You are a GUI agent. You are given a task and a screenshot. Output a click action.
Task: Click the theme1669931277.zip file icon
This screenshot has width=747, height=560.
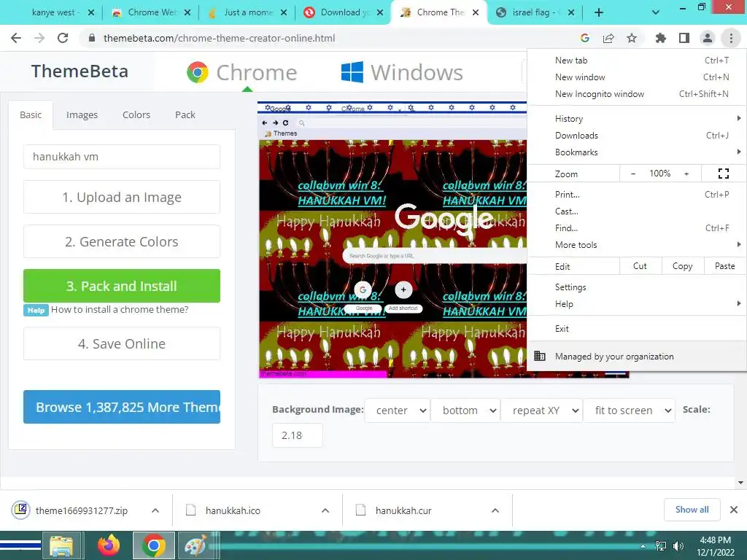point(20,510)
